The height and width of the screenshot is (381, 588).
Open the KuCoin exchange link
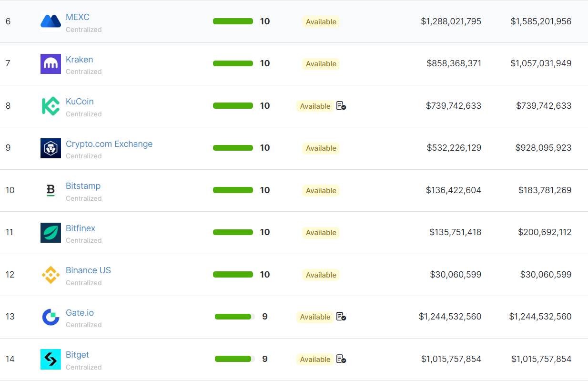(x=80, y=102)
